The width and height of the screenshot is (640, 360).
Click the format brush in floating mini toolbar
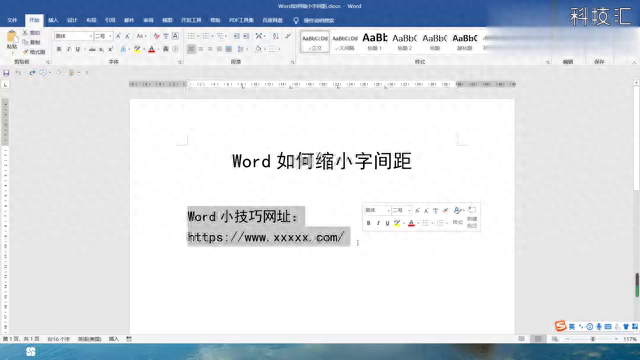[x=445, y=210]
